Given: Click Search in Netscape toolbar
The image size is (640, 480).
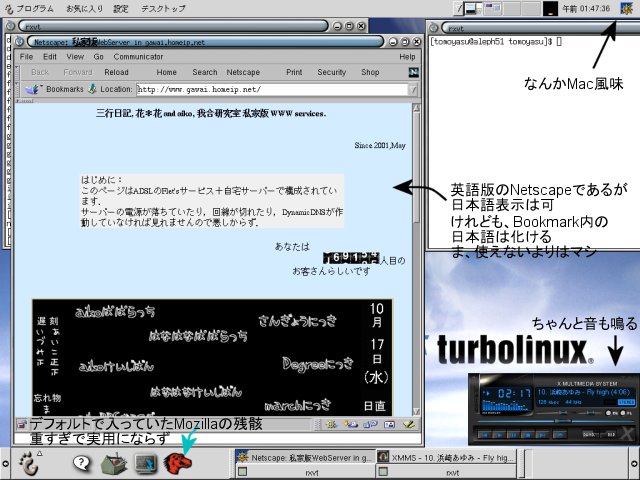Looking at the screenshot, I should click(204, 72).
